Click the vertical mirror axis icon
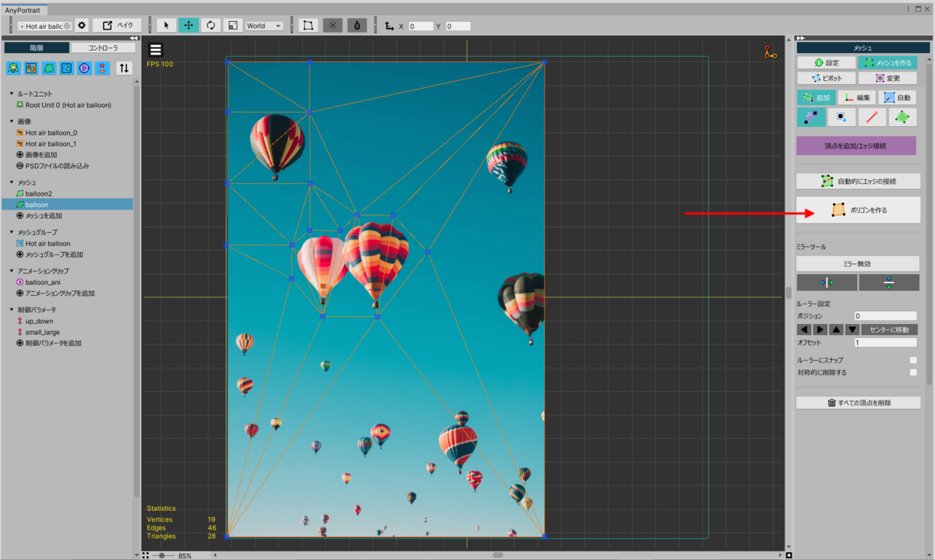 click(x=827, y=282)
